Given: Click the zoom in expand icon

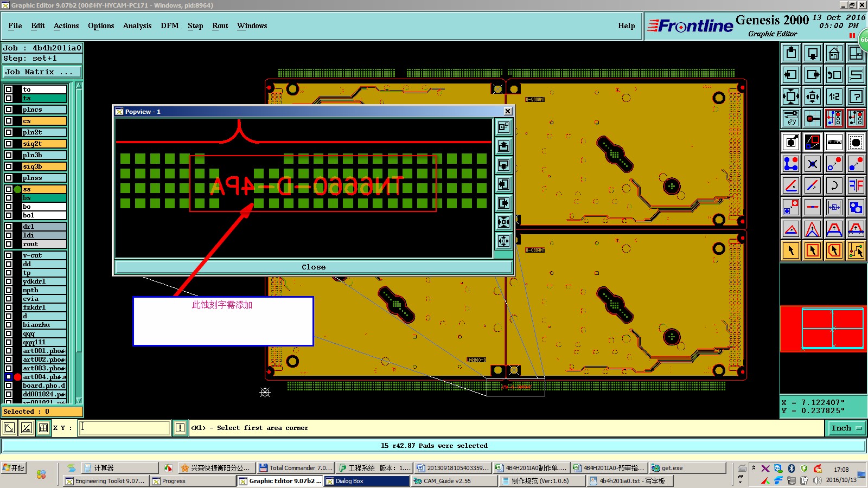Looking at the screenshot, I should tap(791, 97).
